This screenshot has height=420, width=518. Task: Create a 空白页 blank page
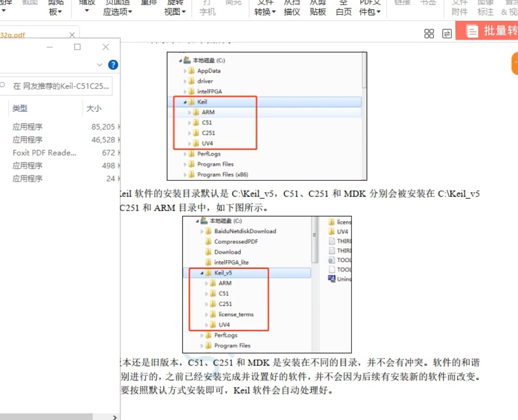[x=344, y=8]
